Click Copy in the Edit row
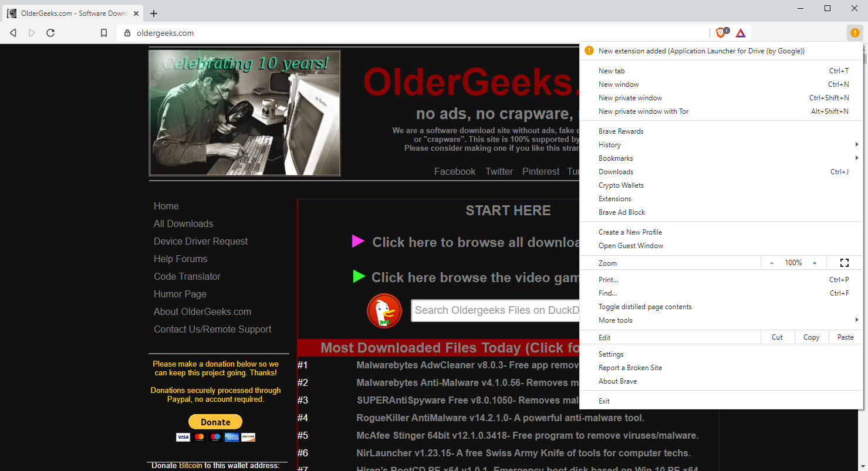 812,337
